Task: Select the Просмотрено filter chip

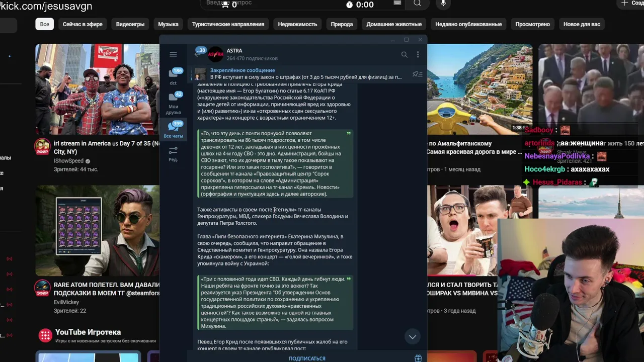Action: (x=532, y=24)
